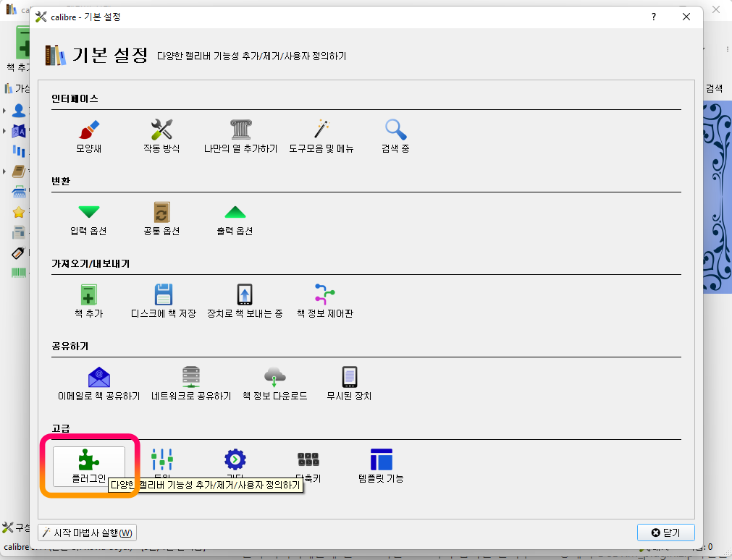Image resolution: width=732 pixels, height=560 pixels.
Task: Open 책 추가 settings in preferences dialog
Action: point(89,302)
